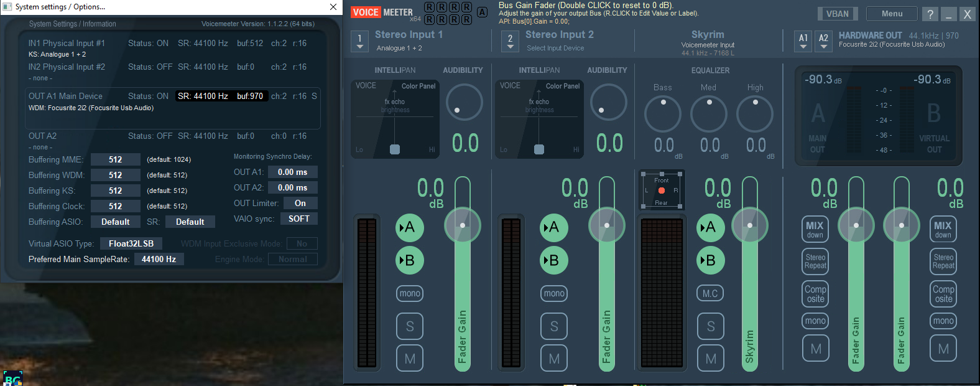Click bus A fader gain handle

pos(856,225)
